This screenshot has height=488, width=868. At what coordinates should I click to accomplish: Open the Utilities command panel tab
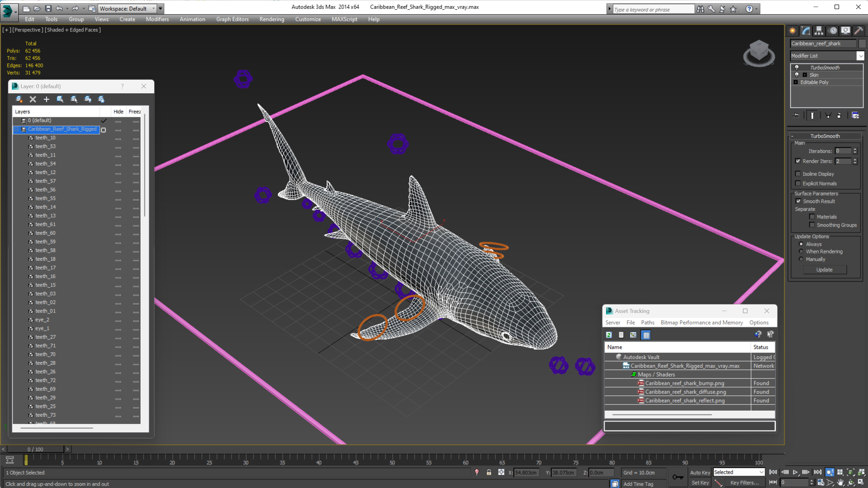click(859, 31)
